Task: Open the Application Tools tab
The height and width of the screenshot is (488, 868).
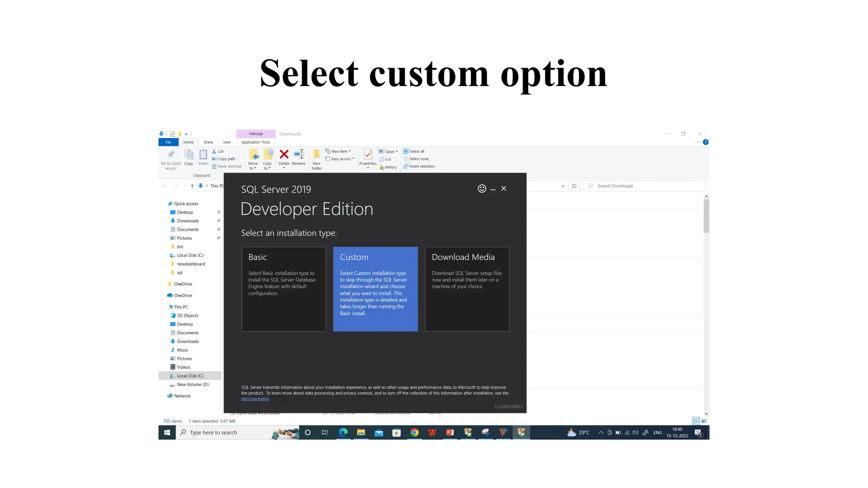Action: (x=256, y=142)
